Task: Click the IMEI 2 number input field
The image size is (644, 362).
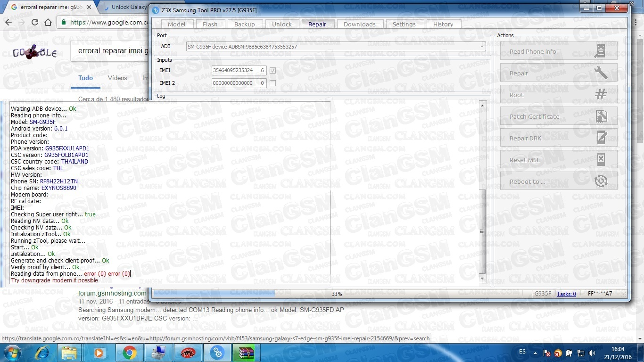Action: [x=235, y=83]
